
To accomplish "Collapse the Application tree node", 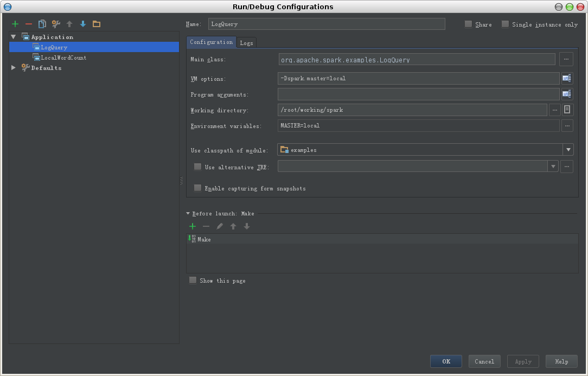I will pyautogui.click(x=14, y=37).
